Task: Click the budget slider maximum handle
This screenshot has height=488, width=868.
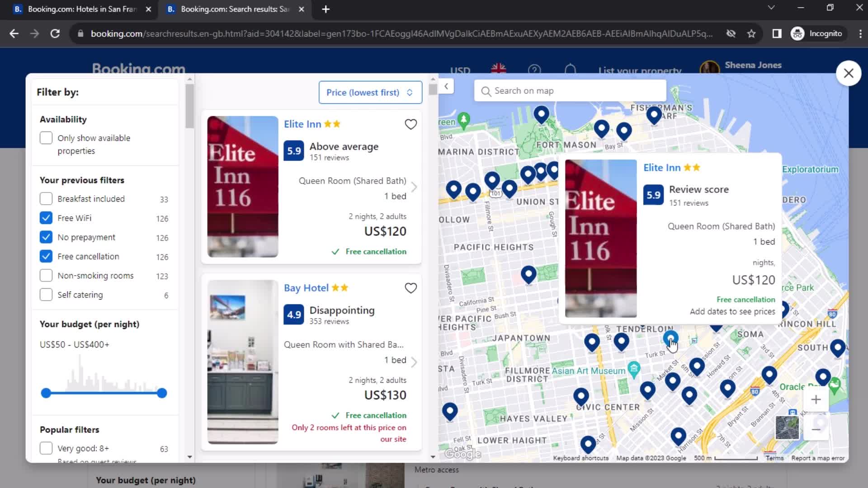Action: 162,393
